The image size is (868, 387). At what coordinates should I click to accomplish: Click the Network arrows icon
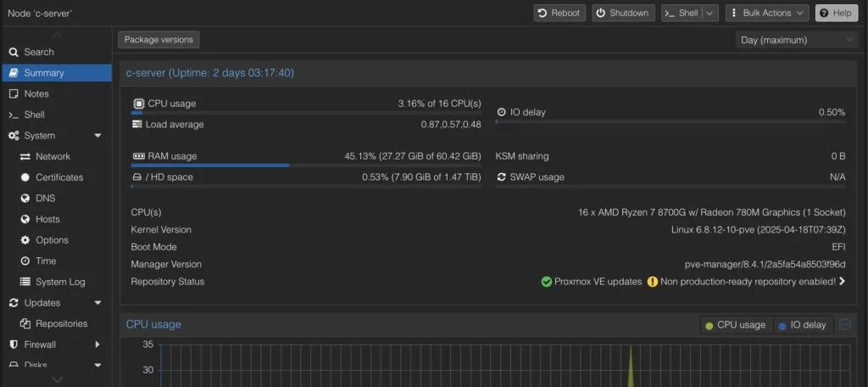[25, 157]
